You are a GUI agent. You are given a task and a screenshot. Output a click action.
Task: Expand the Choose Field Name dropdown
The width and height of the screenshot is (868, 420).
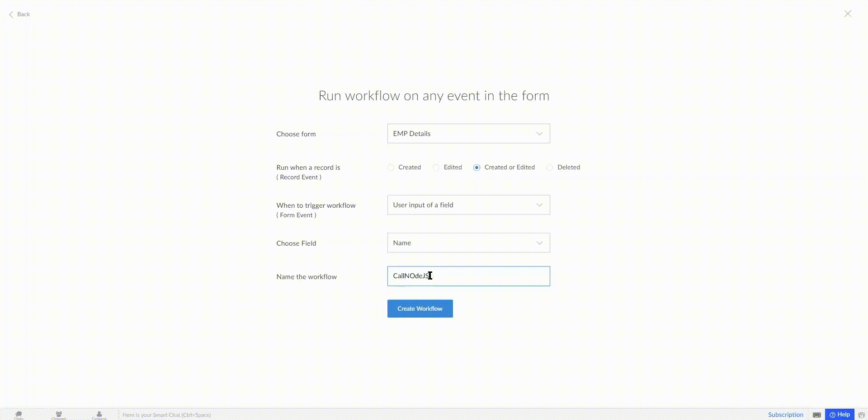[468, 243]
